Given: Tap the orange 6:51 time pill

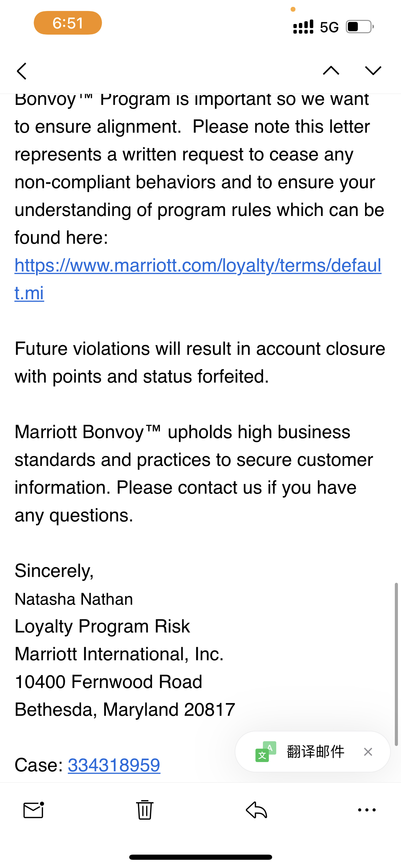Looking at the screenshot, I should pyautogui.click(x=68, y=23).
